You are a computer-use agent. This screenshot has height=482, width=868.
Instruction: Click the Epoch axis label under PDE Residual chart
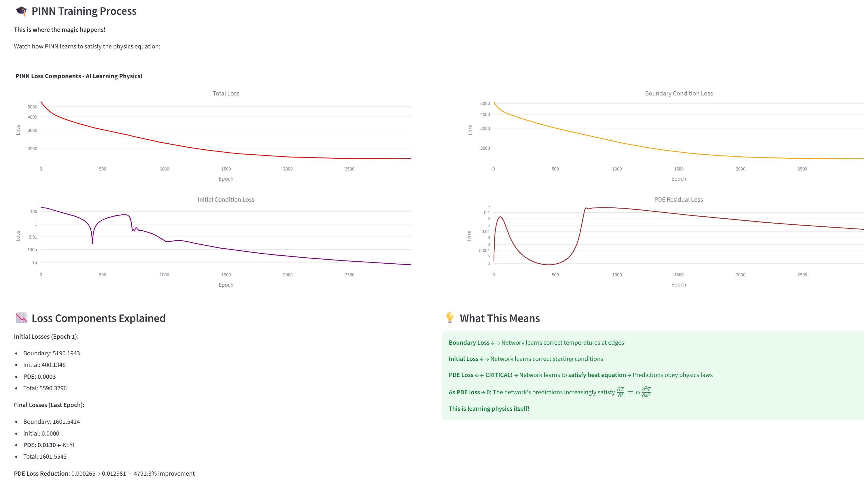(x=678, y=285)
